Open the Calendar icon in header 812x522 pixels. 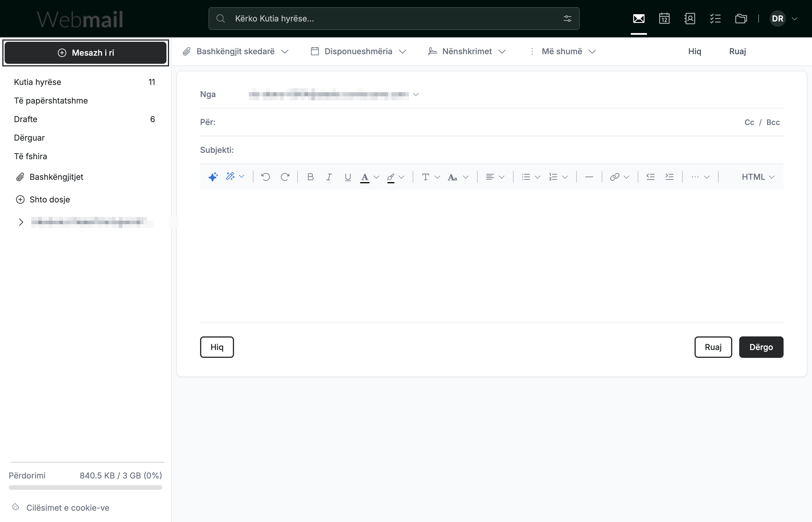coord(664,18)
